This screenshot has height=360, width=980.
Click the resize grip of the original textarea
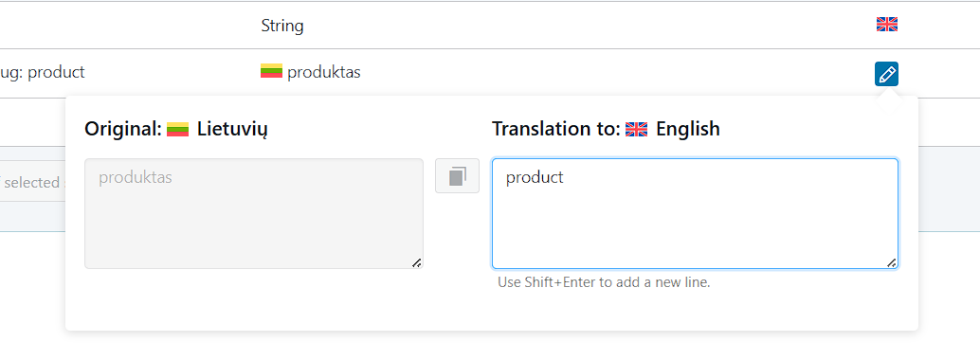pos(417,263)
